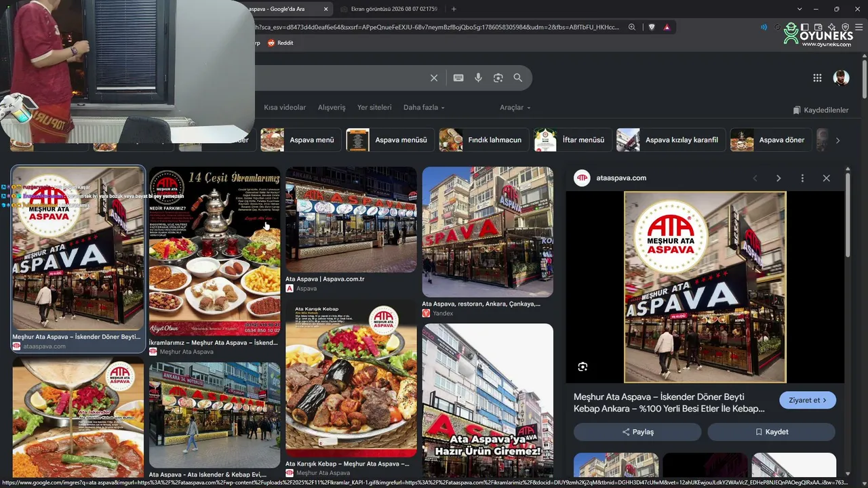
Task: Select the 'Aspava döner' suggestion chip
Action: pos(770,140)
